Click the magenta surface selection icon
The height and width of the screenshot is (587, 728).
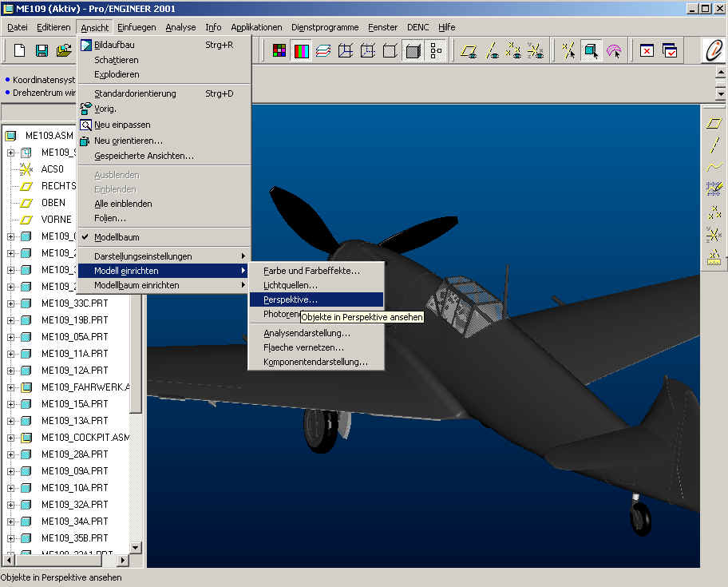[x=613, y=50]
